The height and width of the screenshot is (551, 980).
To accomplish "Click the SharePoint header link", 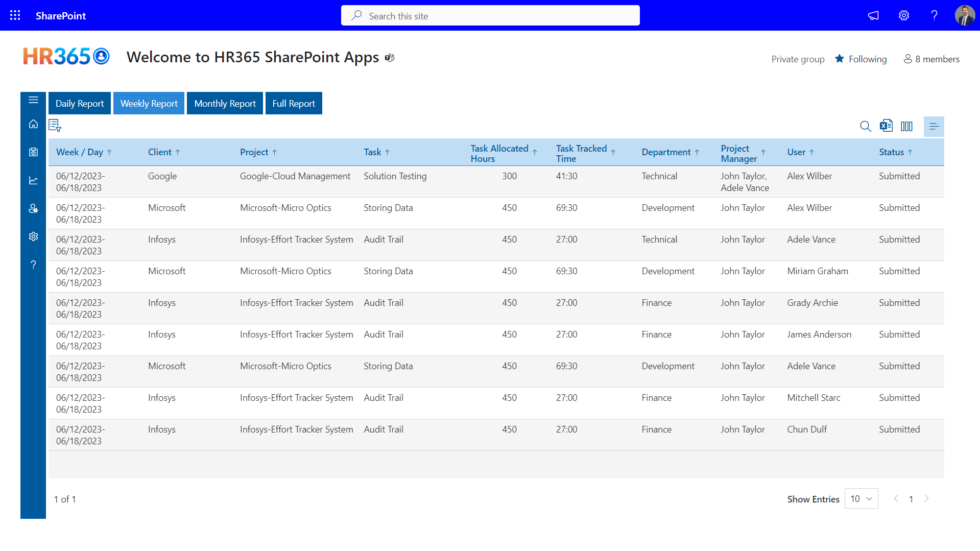I will pyautogui.click(x=61, y=16).
